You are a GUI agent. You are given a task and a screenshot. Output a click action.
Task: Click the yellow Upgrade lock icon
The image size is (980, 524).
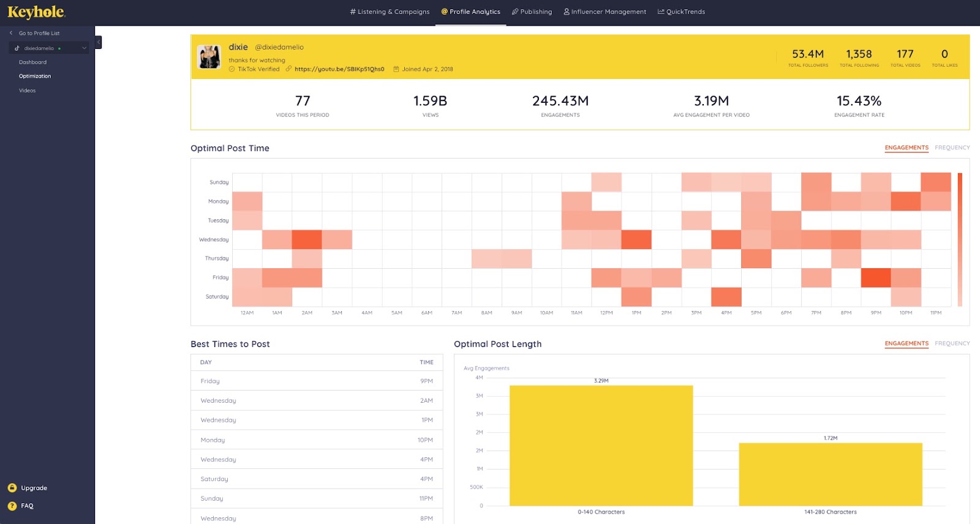tap(12, 488)
